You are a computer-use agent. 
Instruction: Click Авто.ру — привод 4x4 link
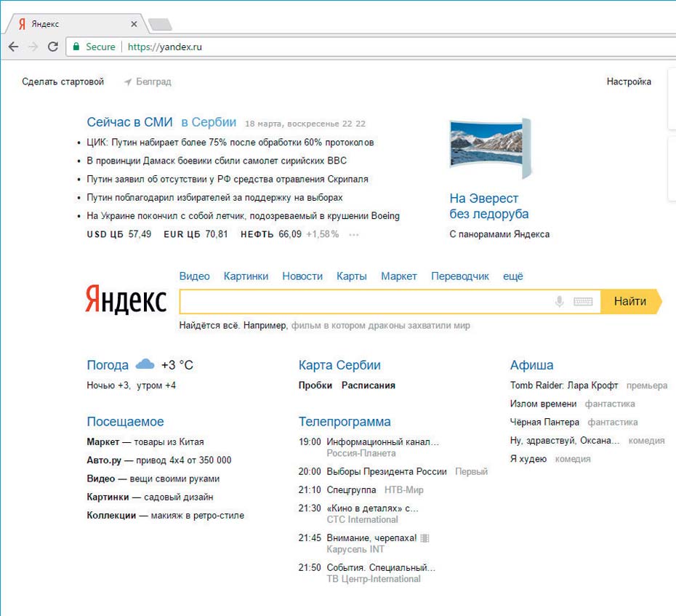159,460
